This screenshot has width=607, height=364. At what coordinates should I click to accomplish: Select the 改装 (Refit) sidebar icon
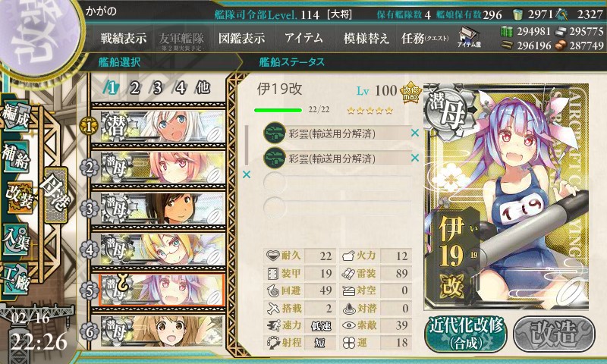pos(18,197)
